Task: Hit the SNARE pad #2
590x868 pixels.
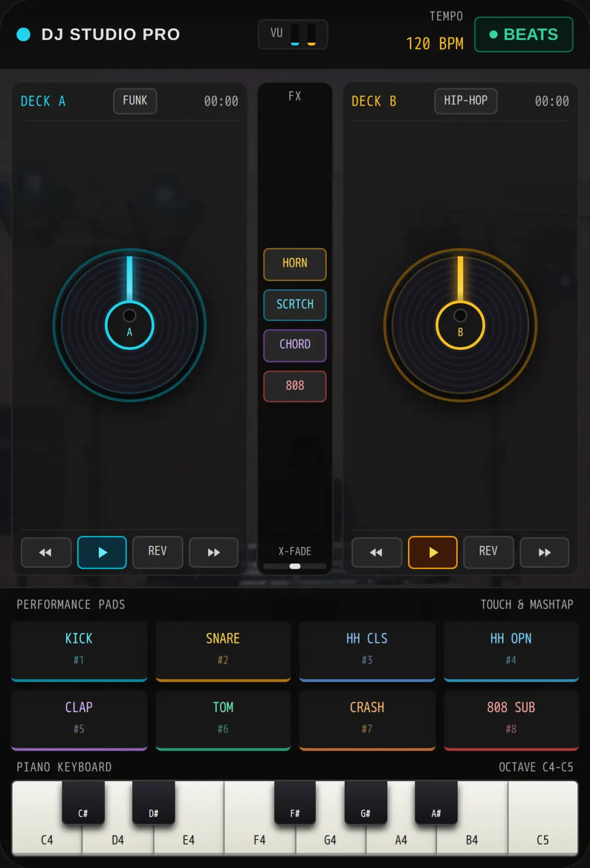Action: (223, 651)
